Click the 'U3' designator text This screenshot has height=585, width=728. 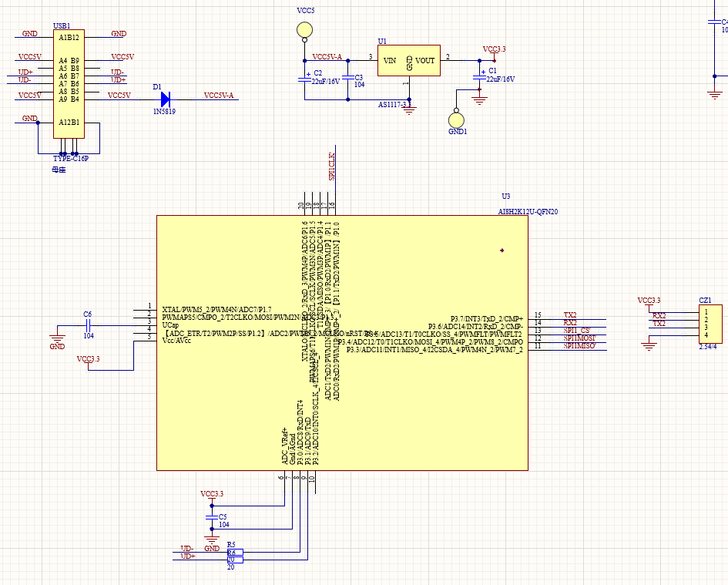(x=505, y=196)
